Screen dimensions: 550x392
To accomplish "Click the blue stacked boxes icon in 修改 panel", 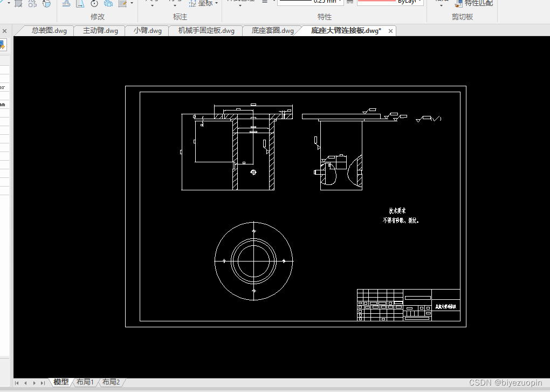I will [x=108, y=4].
